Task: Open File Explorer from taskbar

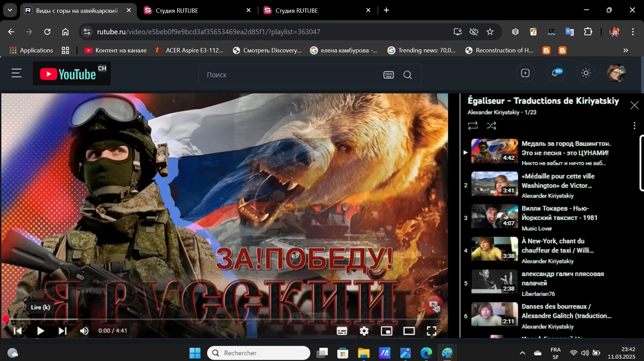Action: click(364, 353)
